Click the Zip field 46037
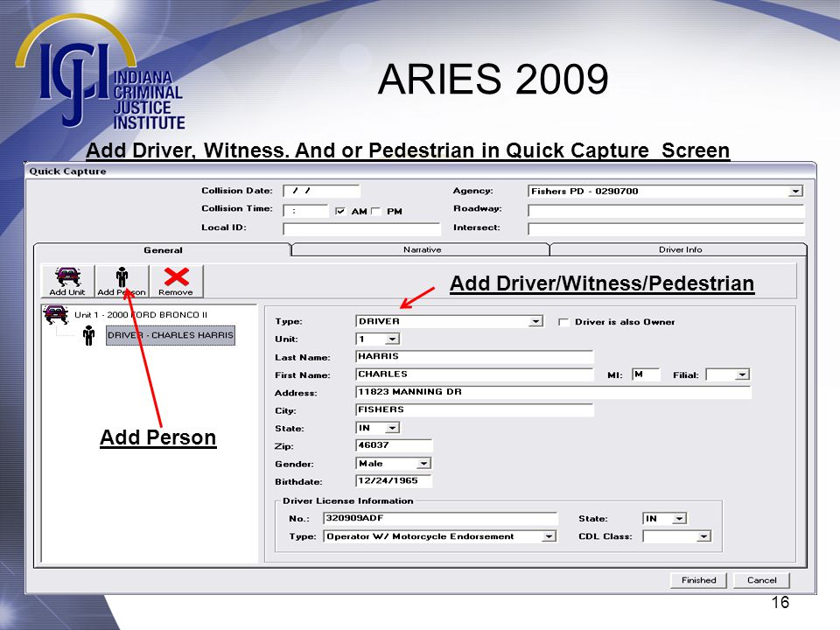 tap(394, 445)
